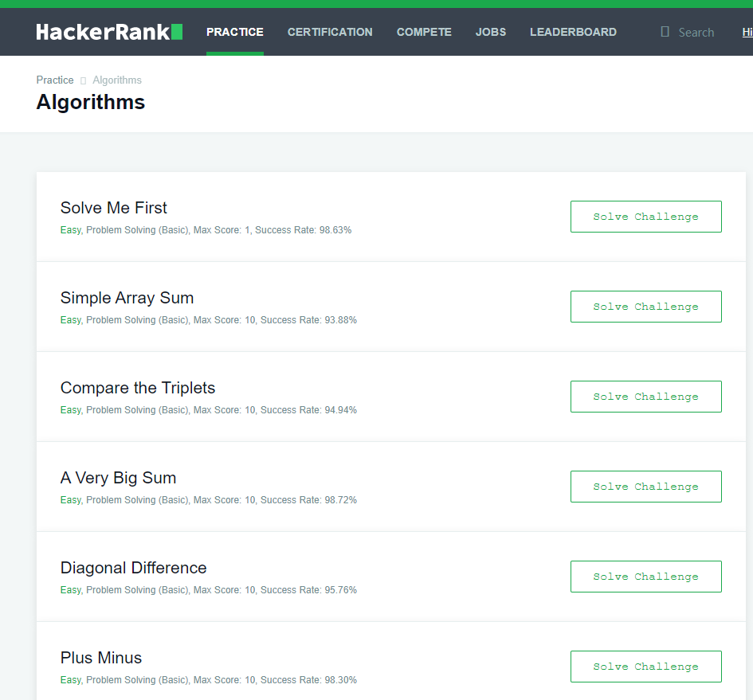The width and height of the screenshot is (753, 700).
Task: Open the Jobs tab
Action: pos(491,32)
